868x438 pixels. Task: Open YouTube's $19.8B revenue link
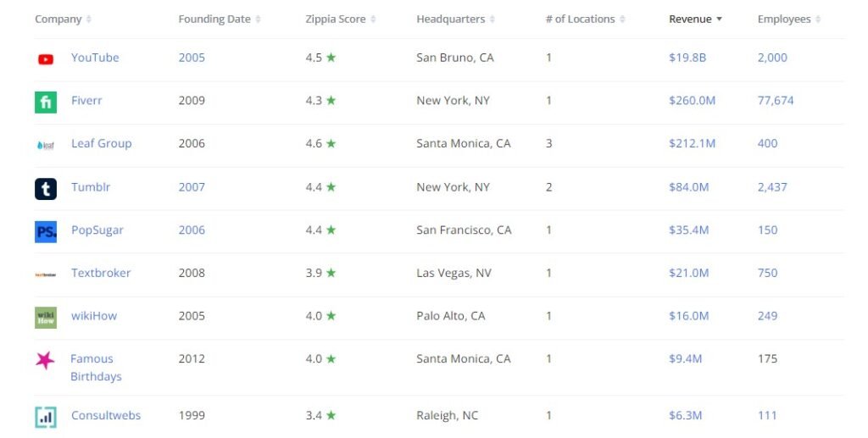pos(687,58)
